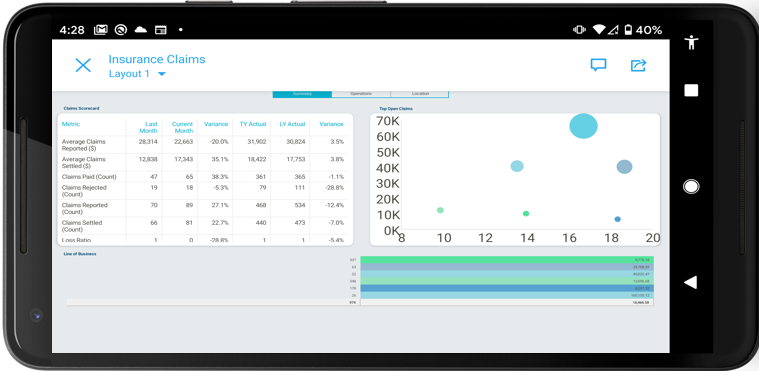Image resolution: width=759 pixels, height=371 pixels.
Task: Select the dark blue Line of Business bar
Action: coord(507,288)
